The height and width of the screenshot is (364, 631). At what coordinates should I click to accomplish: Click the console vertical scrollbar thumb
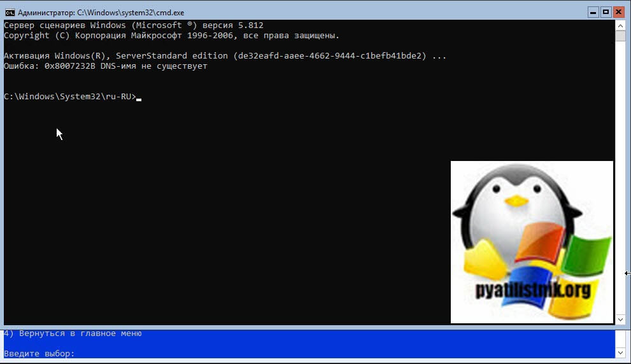coord(620,36)
